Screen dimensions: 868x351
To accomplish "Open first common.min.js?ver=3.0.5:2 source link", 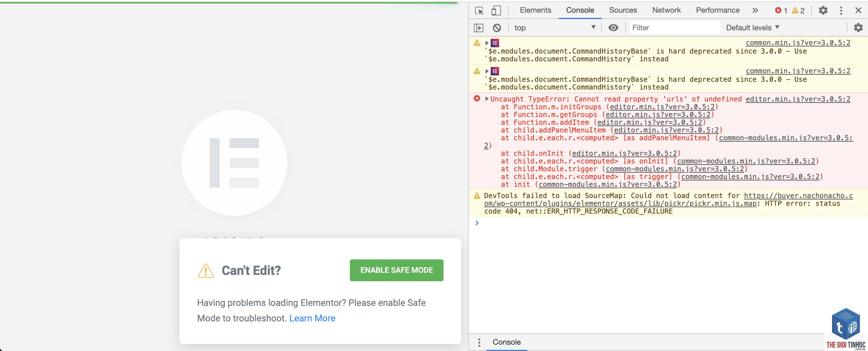I will (798, 43).
